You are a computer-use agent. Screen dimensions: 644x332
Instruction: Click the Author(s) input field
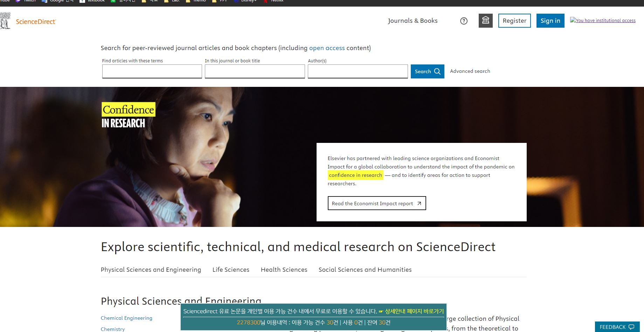358,71
